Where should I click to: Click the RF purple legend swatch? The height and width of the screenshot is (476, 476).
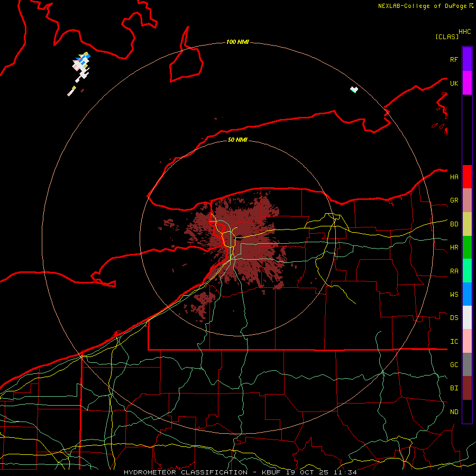[x=467, y=59]
